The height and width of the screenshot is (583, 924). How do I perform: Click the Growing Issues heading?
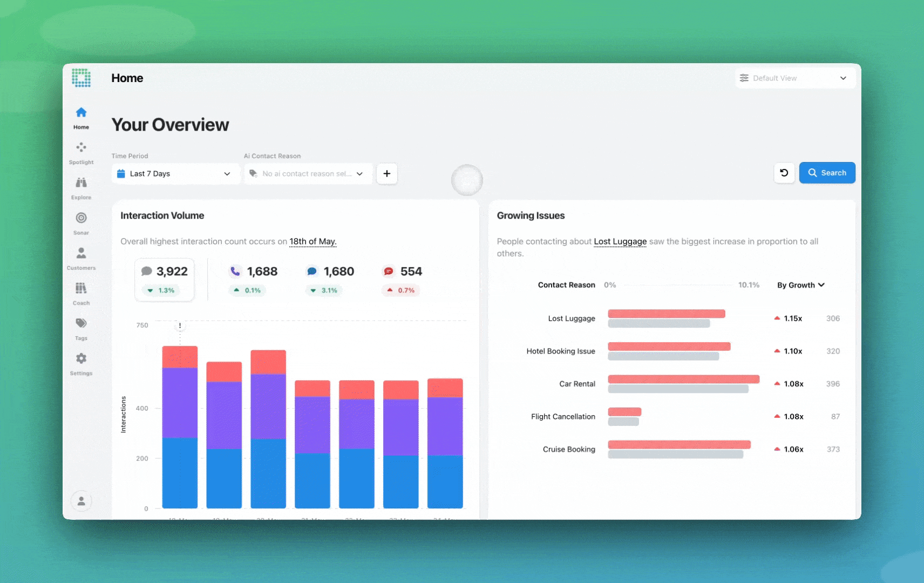(531, 215)
